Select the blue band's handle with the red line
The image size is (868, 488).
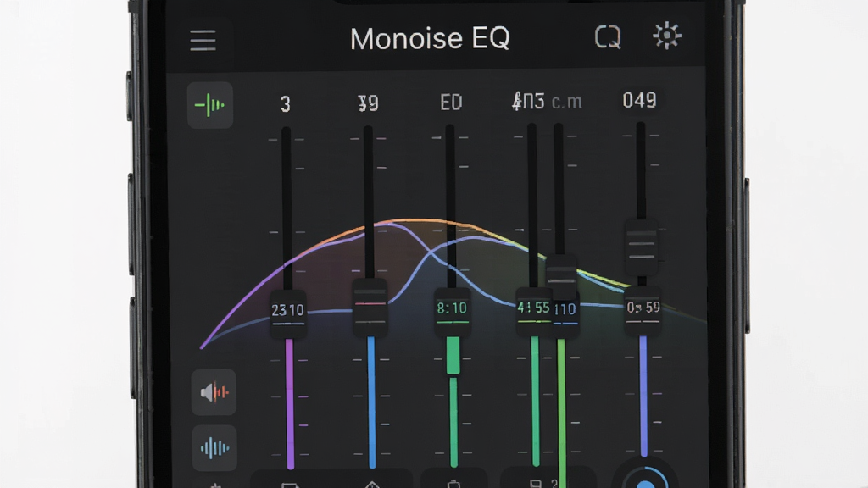pyautogui.click(x=370, y=307)
